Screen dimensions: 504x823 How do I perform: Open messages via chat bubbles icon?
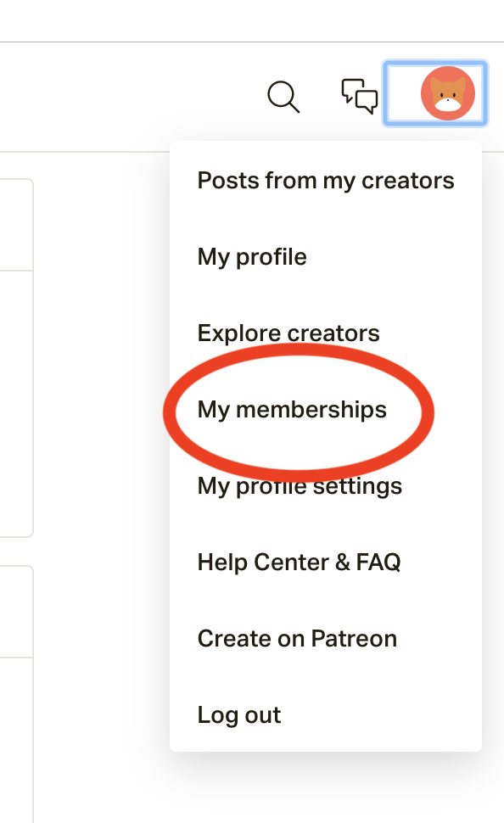360,96
